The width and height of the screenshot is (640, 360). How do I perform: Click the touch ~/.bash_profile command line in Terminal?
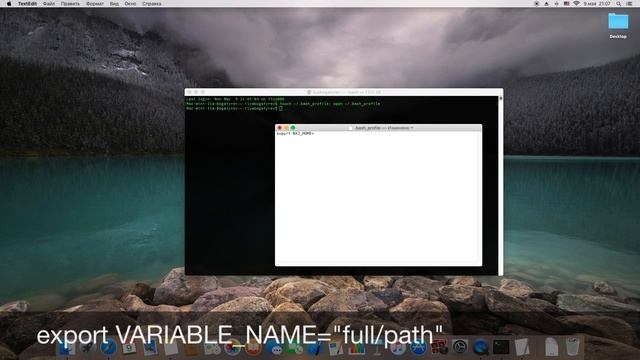283,104
